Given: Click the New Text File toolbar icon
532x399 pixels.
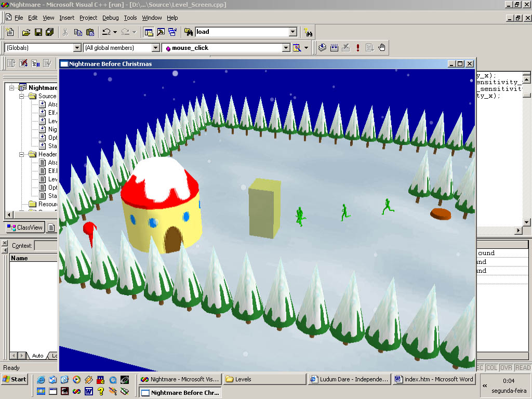Looking at the screenshot, I should (x=10, y=32).
